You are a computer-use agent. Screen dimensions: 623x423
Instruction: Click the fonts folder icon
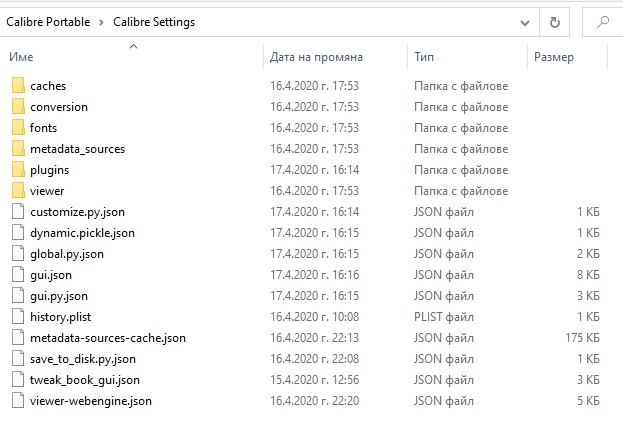[x=17, y=128]
